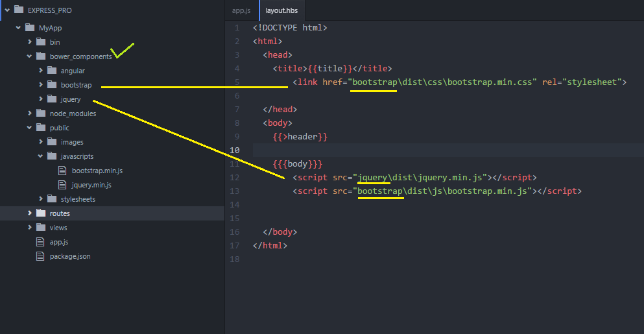Select the bootstrap folder label

coord(77,85)
